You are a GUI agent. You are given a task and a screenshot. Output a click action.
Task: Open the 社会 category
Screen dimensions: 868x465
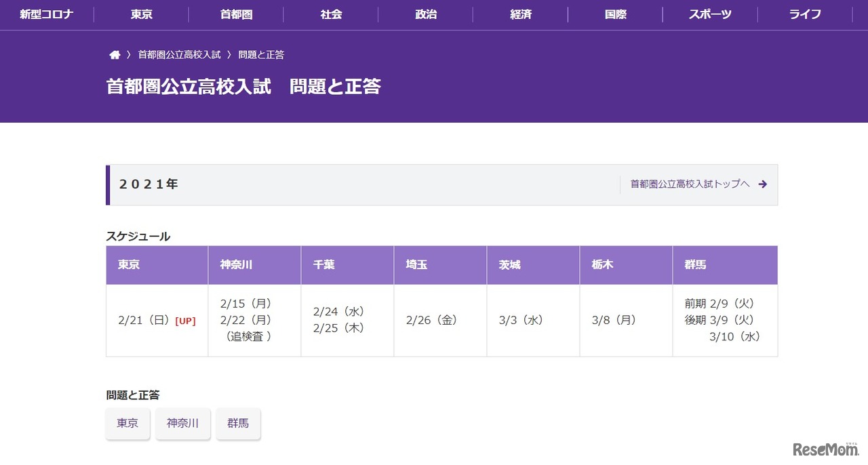[x=330, y=14]
